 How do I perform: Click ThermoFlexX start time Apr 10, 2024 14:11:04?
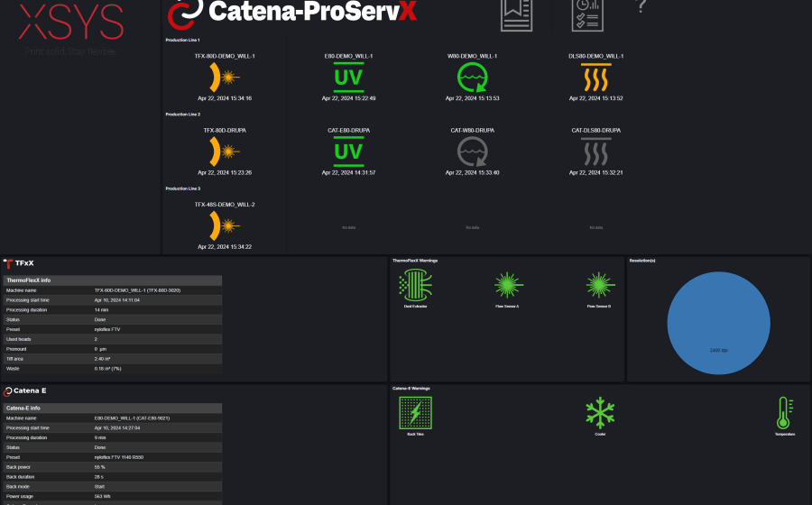(117, 300)
